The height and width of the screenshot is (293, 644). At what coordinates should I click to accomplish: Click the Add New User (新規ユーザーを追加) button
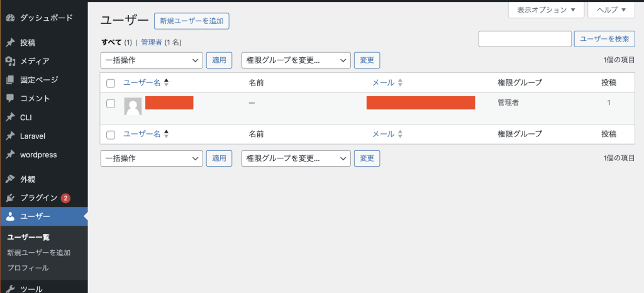point(192,21)
